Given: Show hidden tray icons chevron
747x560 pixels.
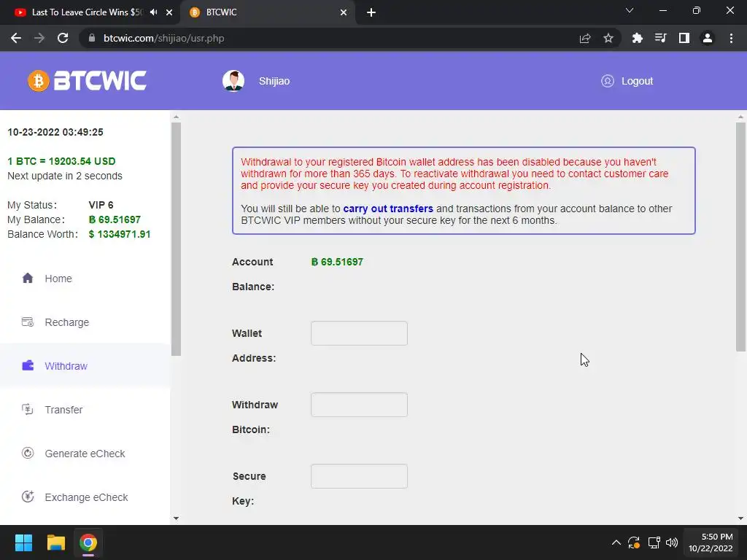Looking at the screenshot, I should pyautogui.click(x=616, y=542).
